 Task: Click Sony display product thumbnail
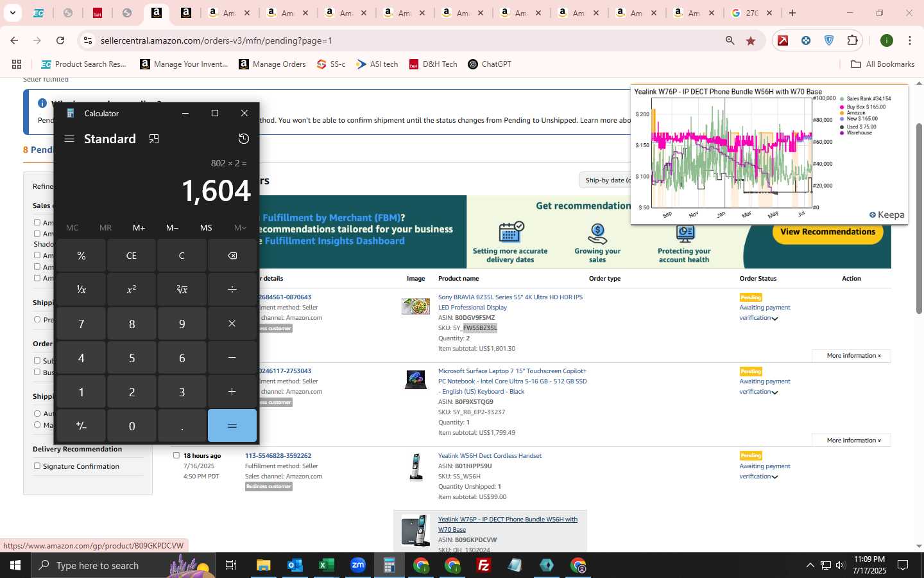click(416, 306)
